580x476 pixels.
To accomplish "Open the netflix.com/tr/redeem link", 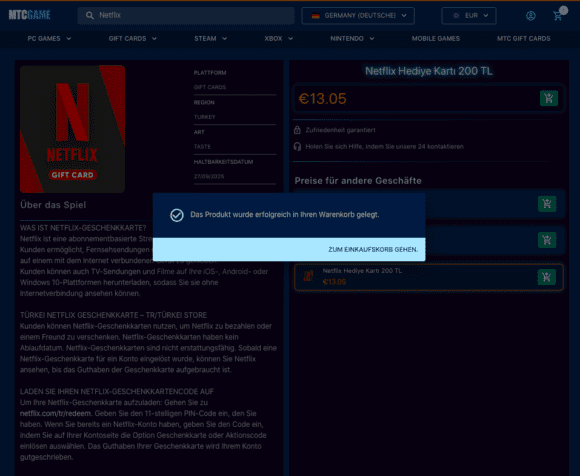I will pos(55,413).
